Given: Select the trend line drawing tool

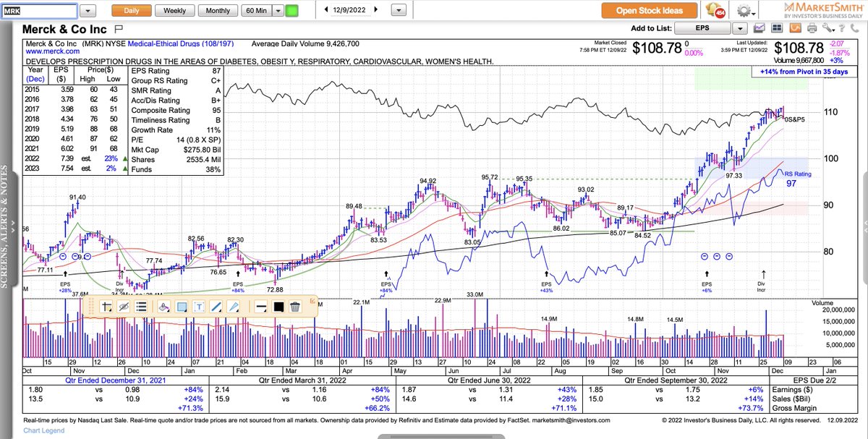Looking at the screenshot, I should pos(216,307).
